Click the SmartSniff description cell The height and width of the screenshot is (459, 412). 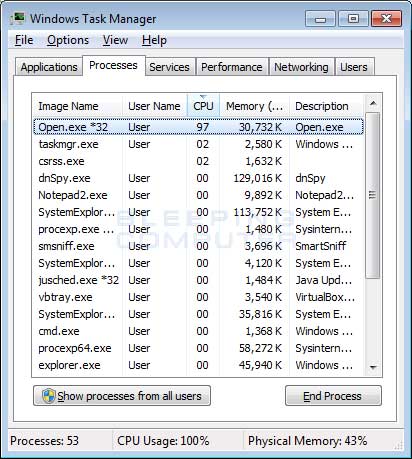[321, 246]
